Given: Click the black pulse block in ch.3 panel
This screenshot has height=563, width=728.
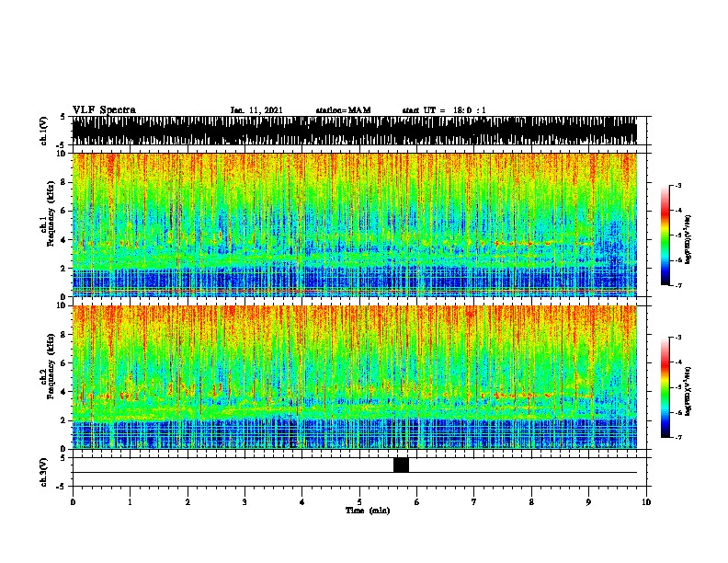Looking at the screenshot, I should click(401, 465).
